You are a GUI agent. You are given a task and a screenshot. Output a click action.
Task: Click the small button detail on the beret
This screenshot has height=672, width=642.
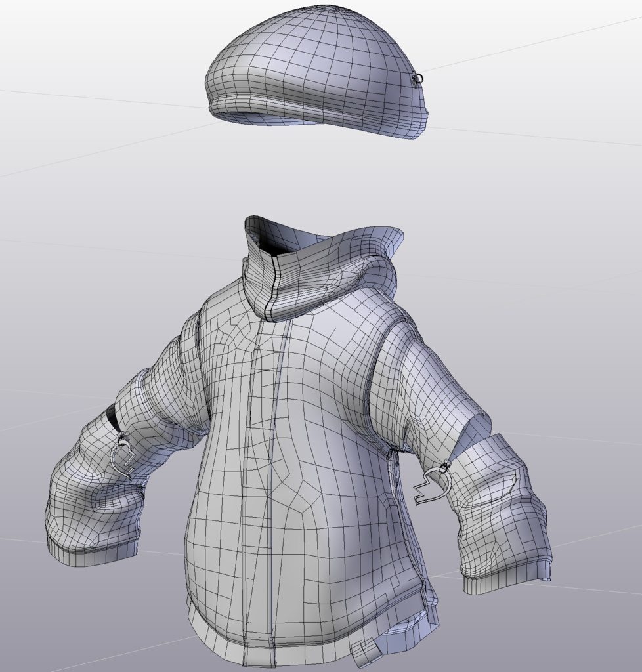(x=418, y=77)
